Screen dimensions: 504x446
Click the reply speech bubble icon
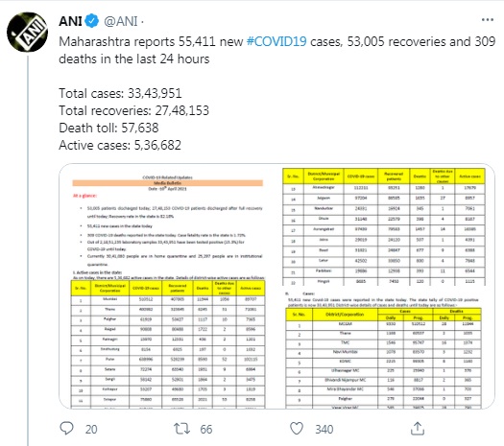pyautogui.click(x=66, y=429)
